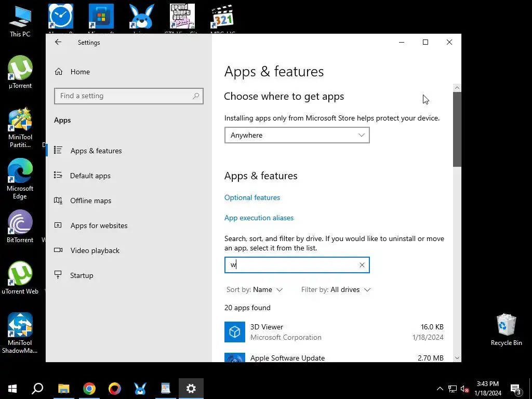Click the Home house icon
The height and width of the screenshot is (399, 532).
coord(59,72)
